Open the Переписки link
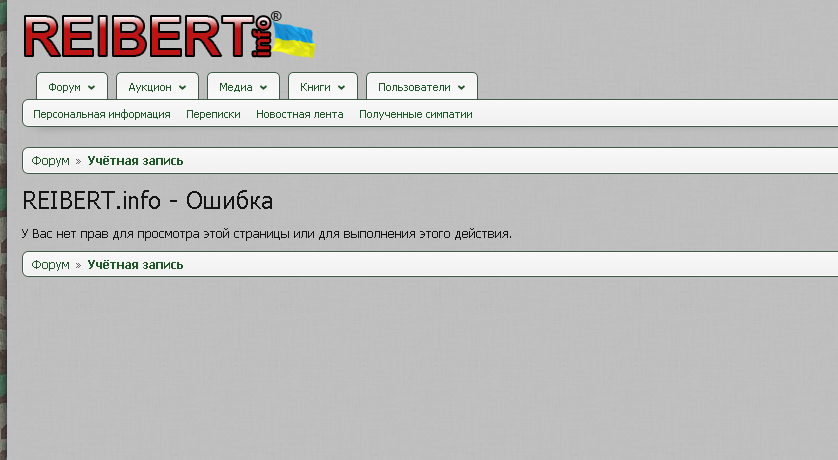The image size is (838, 460). coord(213,114)
